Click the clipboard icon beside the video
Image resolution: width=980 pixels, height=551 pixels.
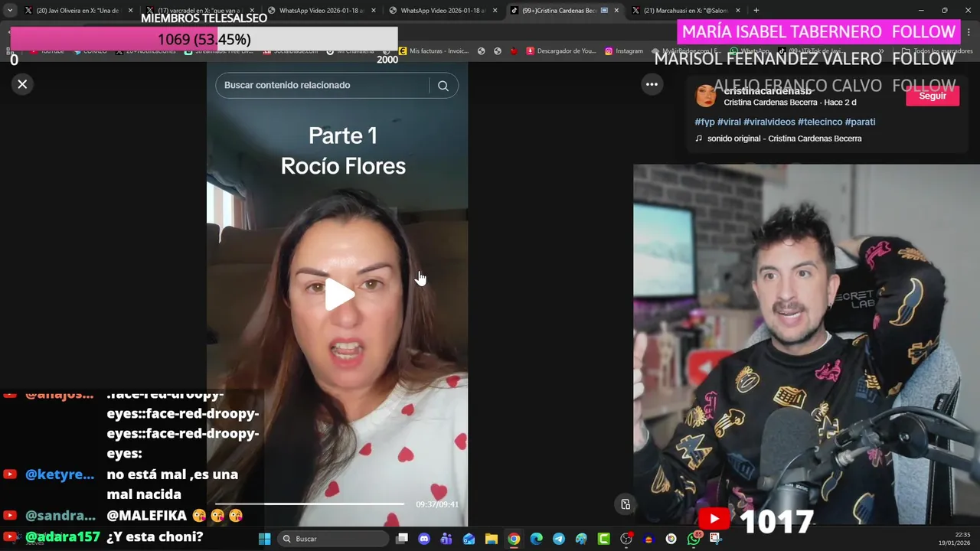tap(626, 504)
